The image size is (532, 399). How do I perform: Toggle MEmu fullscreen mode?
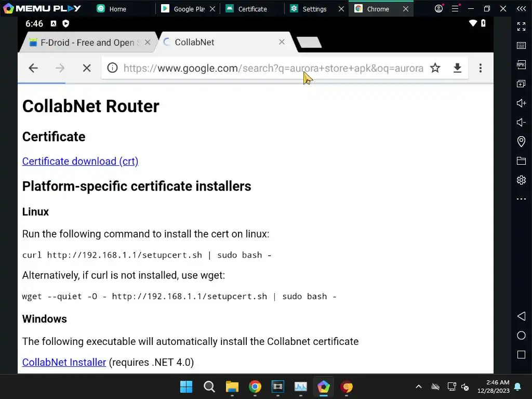click(x=521, y=26)
